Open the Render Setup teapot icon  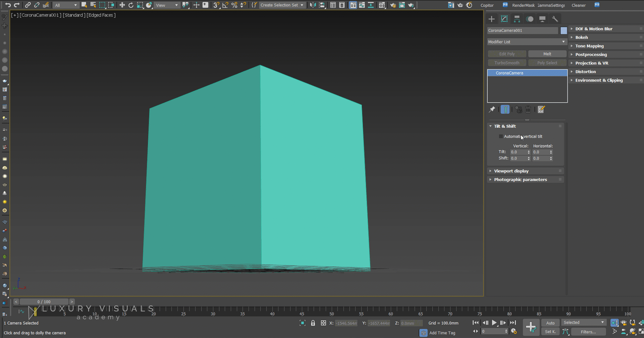point(393,5)
